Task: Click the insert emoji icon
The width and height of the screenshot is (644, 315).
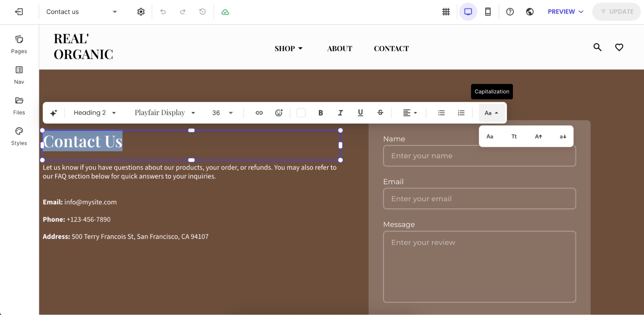Action: (x=279, y=113)
